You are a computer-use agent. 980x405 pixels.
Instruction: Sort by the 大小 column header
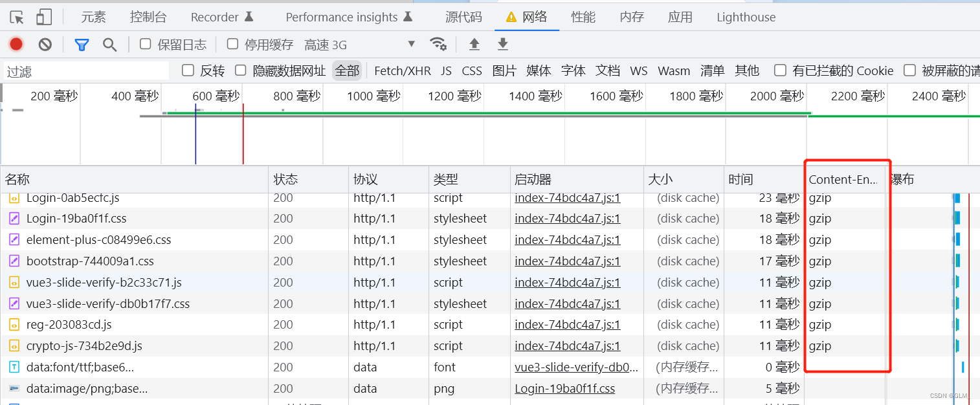[x=684, y=179]
